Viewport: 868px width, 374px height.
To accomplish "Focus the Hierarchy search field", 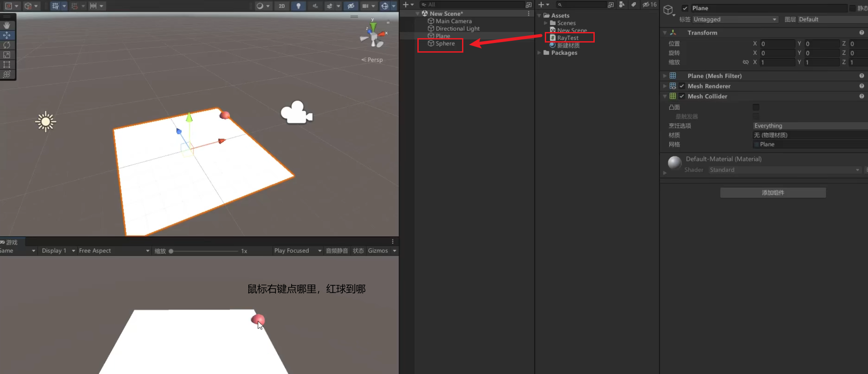I will [x=472, y=5].
